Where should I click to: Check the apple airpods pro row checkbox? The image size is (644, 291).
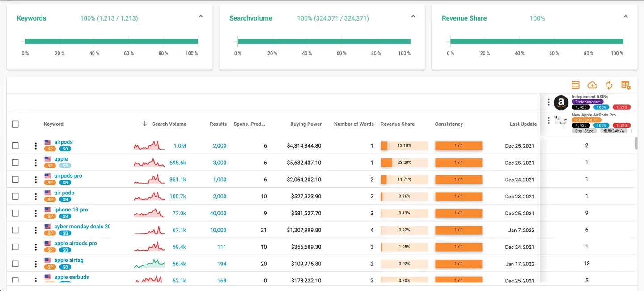coord(15,247)
